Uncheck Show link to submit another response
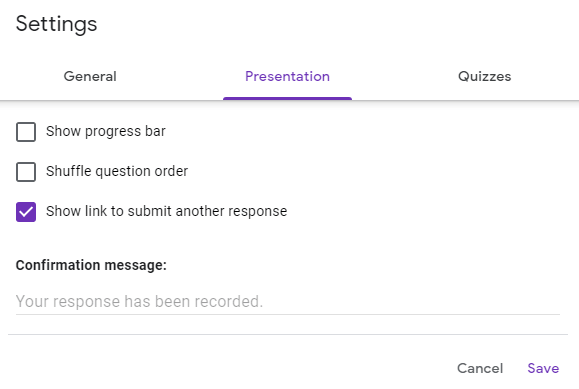Viewport: 579px width, 389px height. [26, 212]
